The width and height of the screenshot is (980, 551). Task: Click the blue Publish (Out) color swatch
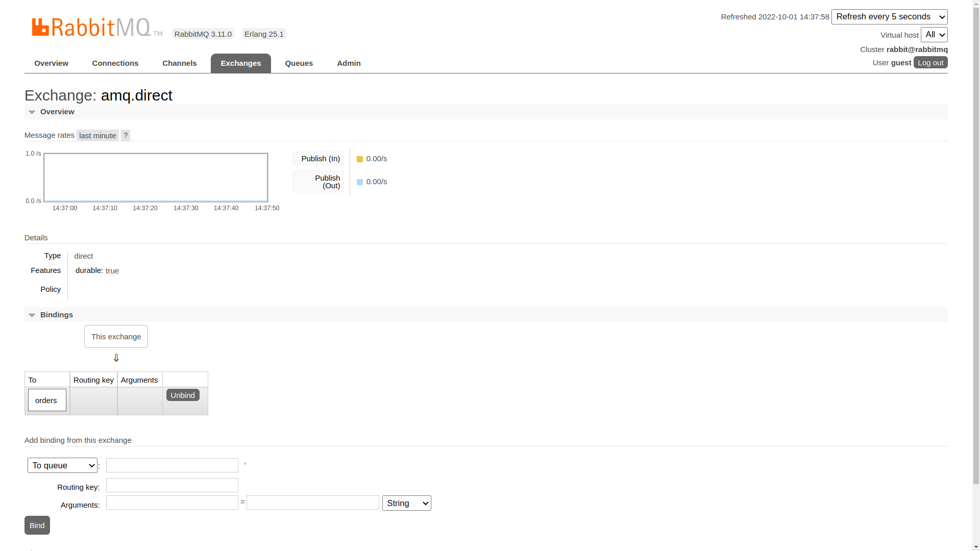point(360,182)
